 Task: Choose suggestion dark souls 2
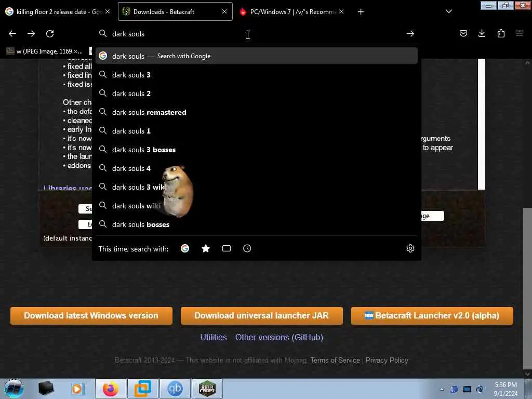point(257,94)
